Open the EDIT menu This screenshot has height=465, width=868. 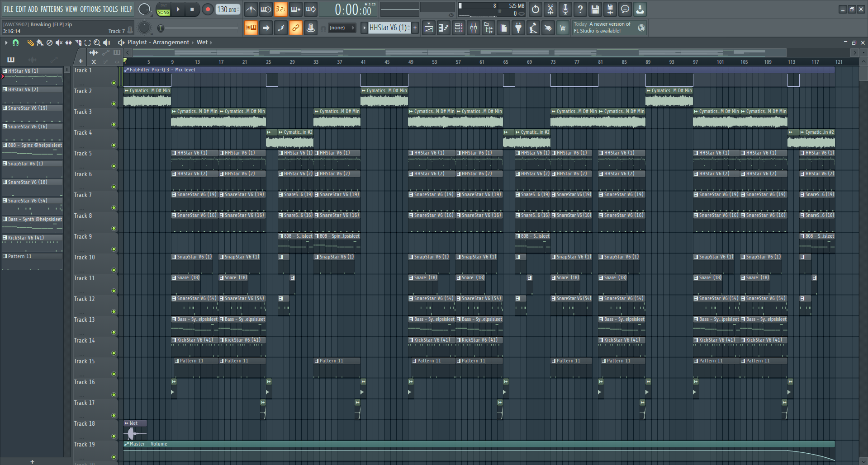point(21,9)
